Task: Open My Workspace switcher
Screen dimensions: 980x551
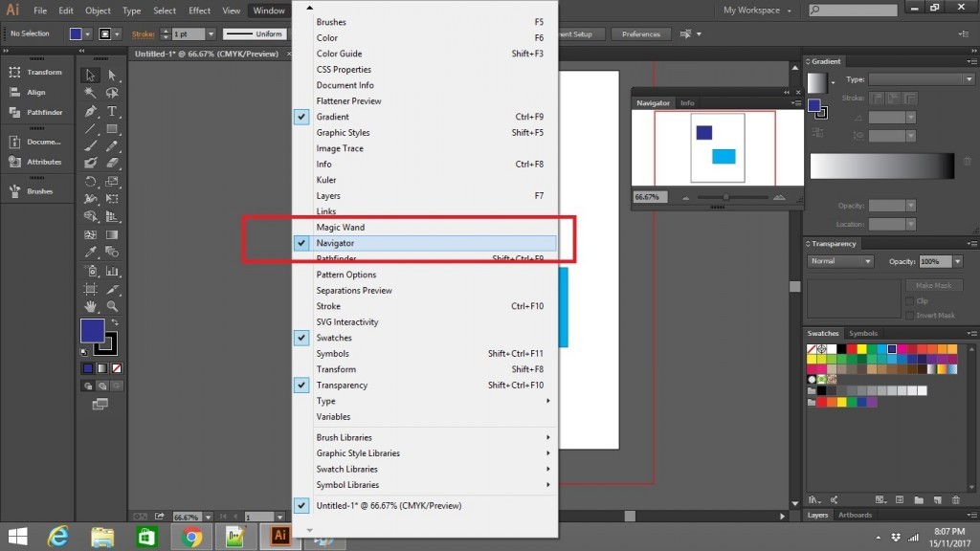Action: pos(757,10)
